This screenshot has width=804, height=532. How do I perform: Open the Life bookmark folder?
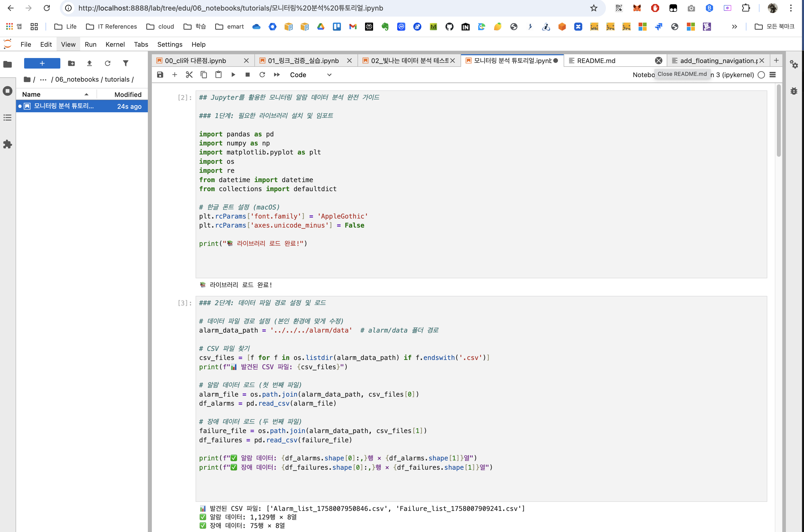click(x=65, y=26)
